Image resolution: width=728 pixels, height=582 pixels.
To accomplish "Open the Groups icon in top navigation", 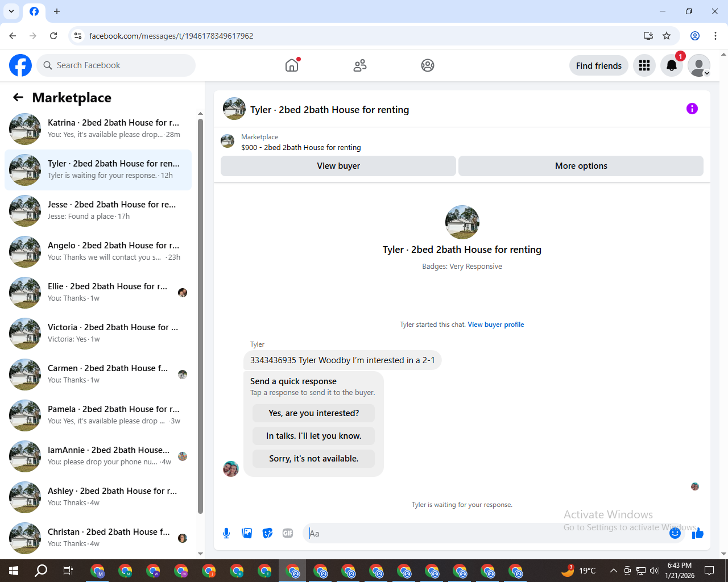I will [428, 65].
